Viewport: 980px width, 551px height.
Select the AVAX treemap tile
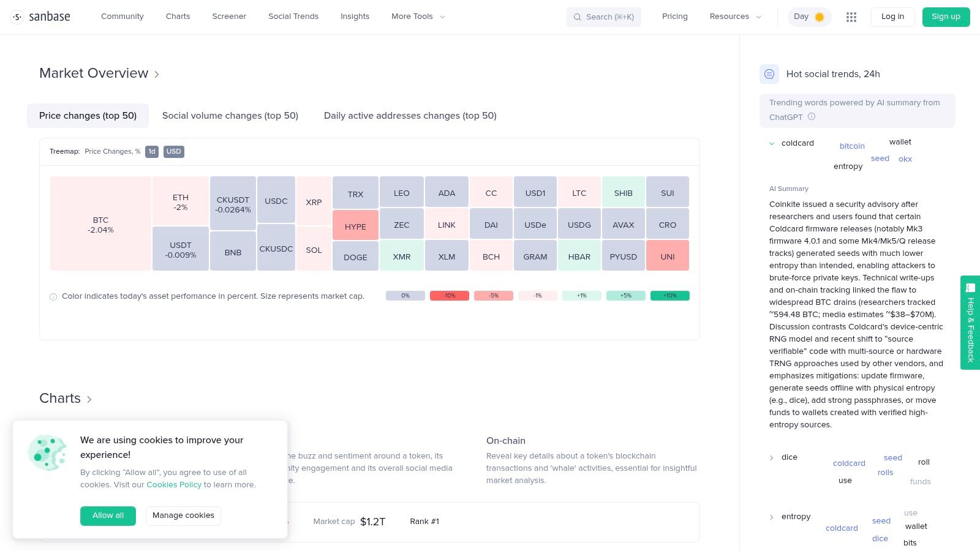(x=624, y=223)
